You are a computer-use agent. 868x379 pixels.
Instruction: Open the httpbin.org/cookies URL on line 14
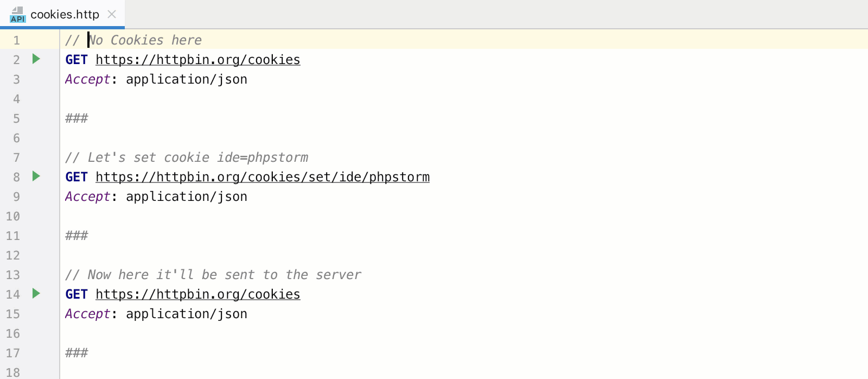[x=197, y=294]
